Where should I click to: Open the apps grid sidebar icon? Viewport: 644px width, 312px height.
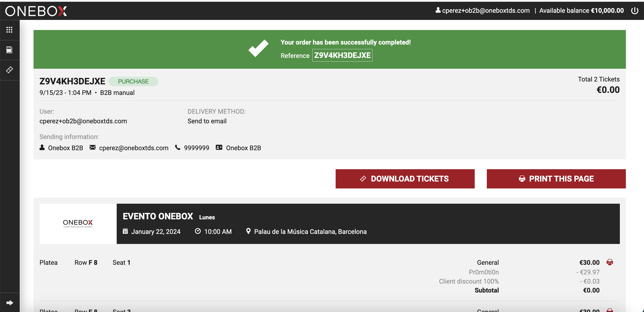[9, 30]
